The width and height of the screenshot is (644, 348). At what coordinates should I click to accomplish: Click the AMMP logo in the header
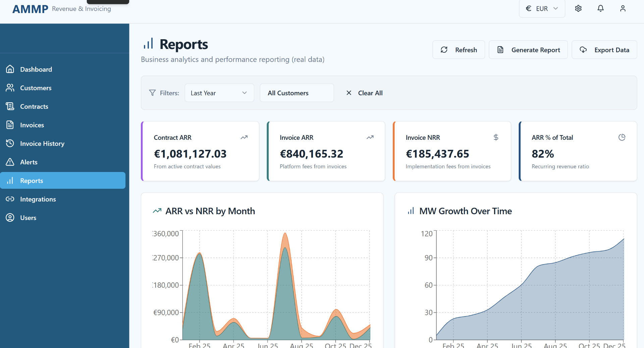click(x=30, y=9)
